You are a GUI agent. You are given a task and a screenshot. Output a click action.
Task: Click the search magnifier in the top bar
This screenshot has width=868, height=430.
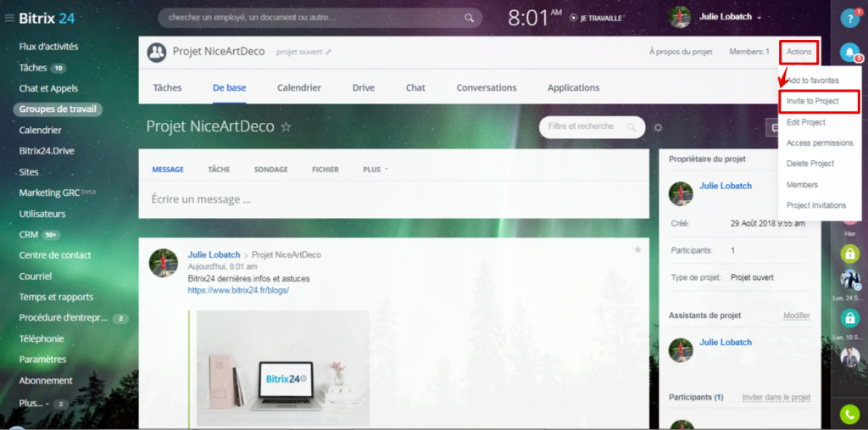click(x=469, y=18)
